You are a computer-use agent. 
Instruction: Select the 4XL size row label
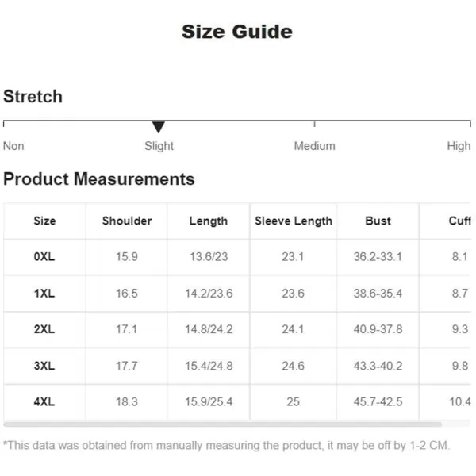click(44, 402)
